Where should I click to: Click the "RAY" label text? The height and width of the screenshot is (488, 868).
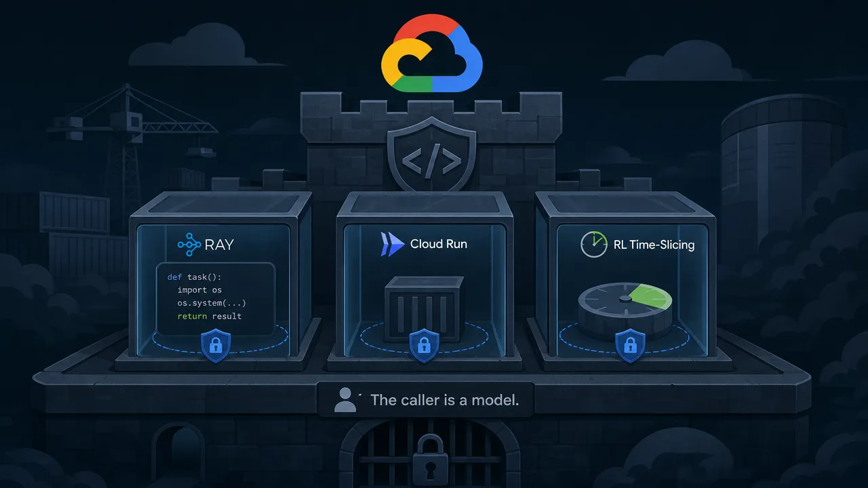[x=219, y=245]
